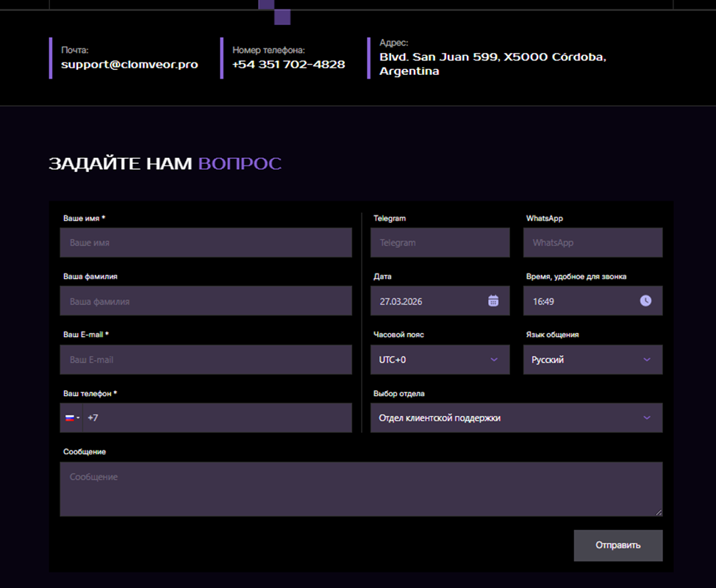This screenshot has height=588, width=716.
Task: Select the Ваш E-mail input field
Action: click(x=206, y=359)
